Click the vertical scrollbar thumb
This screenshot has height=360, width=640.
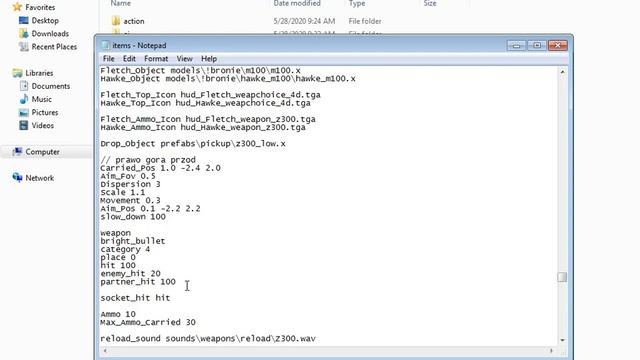pos(562,277)
